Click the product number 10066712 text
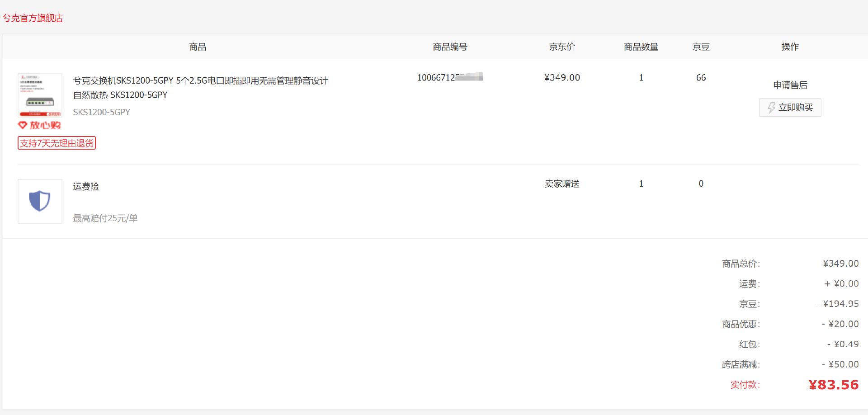Screen dimensions: 868x415 point(450,77)
